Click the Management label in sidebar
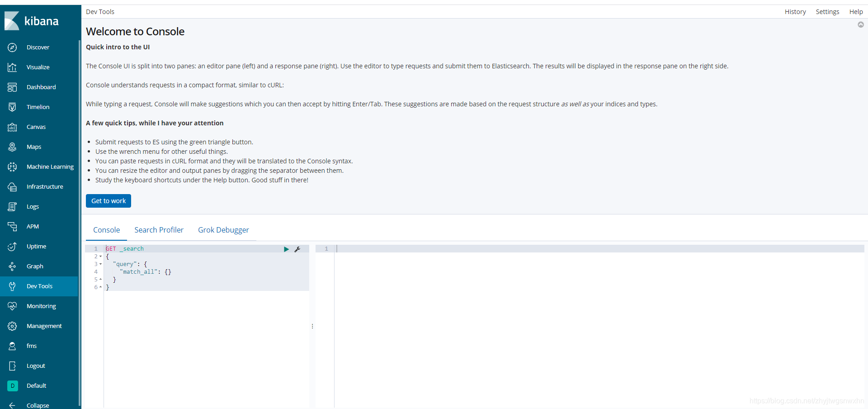This screenshot has height=409, width=868. pyautogui.click(x=44, y=326)
